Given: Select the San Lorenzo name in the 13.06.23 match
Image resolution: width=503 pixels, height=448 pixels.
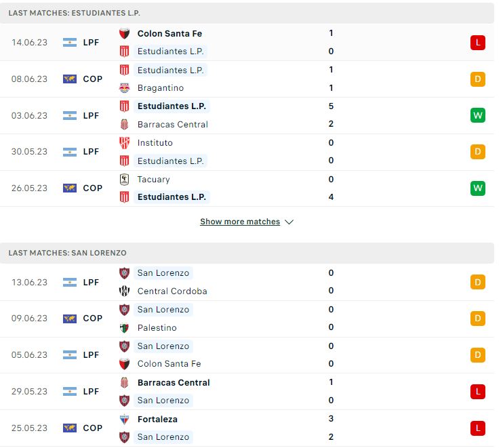Looking at the screenshot, I should (163, 273).
